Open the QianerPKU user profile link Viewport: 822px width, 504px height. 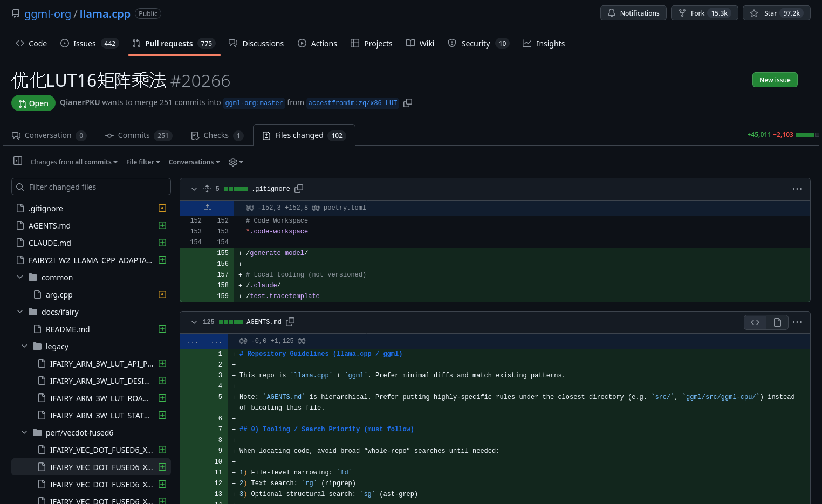pyautogui.click(x=80, y=102)
